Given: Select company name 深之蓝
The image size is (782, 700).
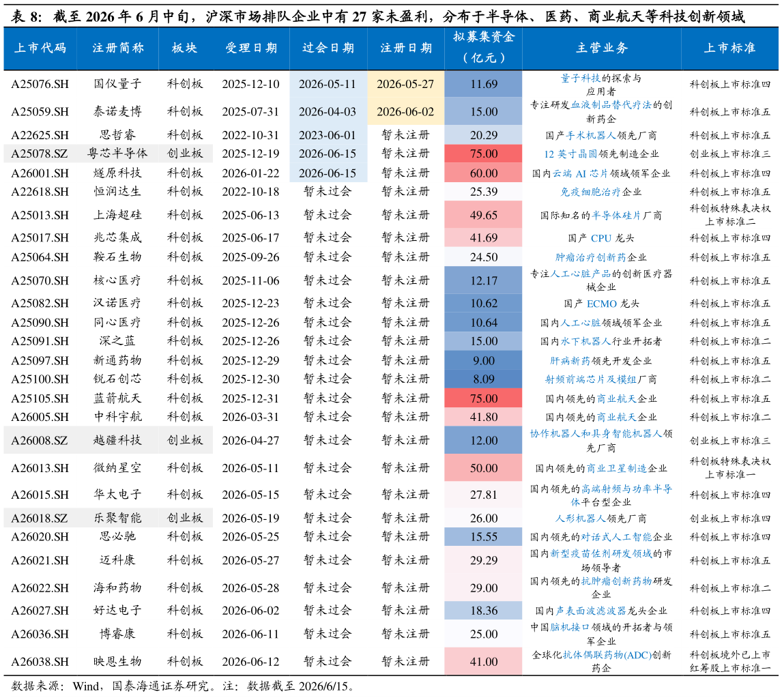Looking at the screenshot, I should [117, 342].
